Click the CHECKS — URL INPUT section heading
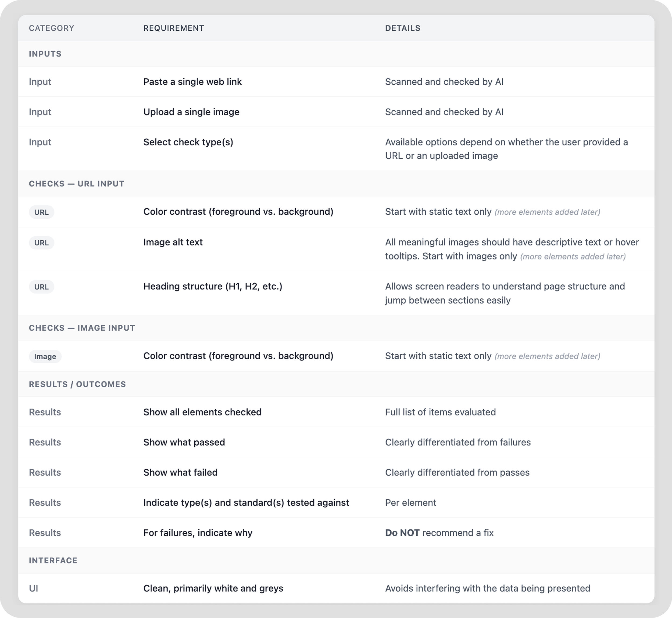672x618 pixels. click(x=76, y=184)
